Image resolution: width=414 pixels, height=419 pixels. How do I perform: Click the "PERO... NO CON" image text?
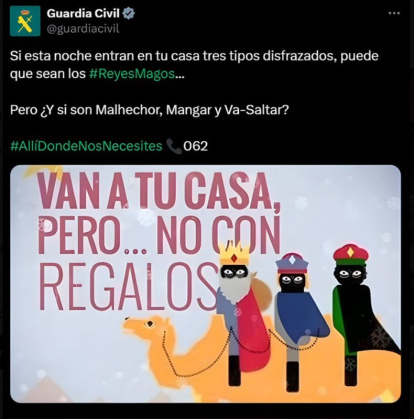[x=159, y=236]
